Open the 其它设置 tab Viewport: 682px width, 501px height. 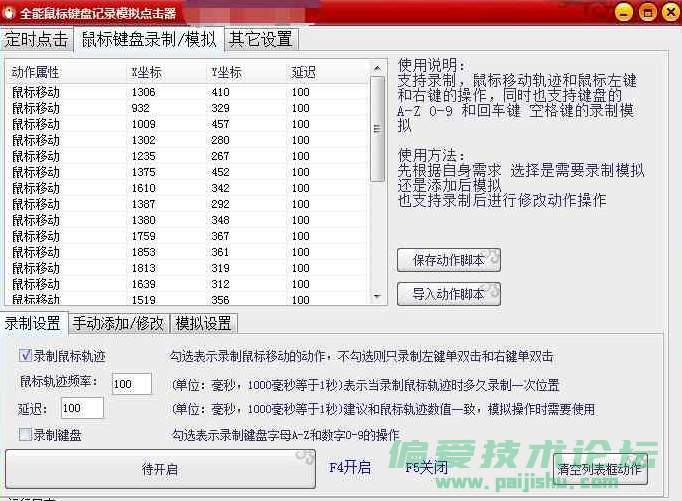pyautogui.click(x=261, y=39)
